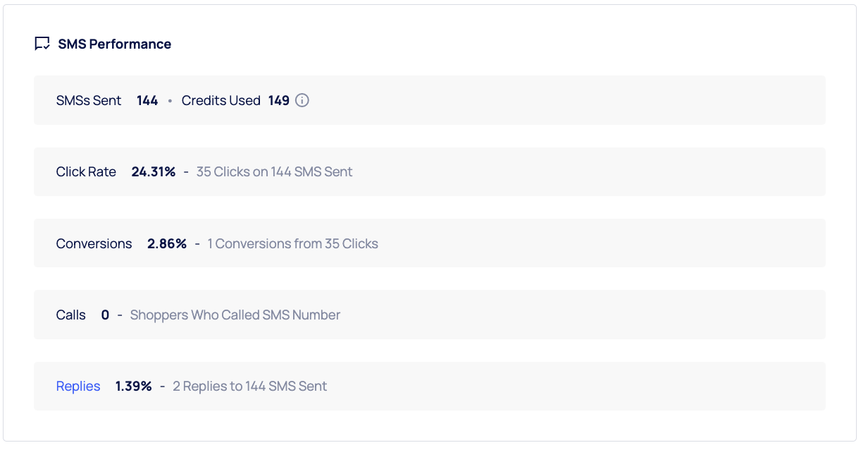
Task: Click the Credits Used label
Action: point(221,100)
